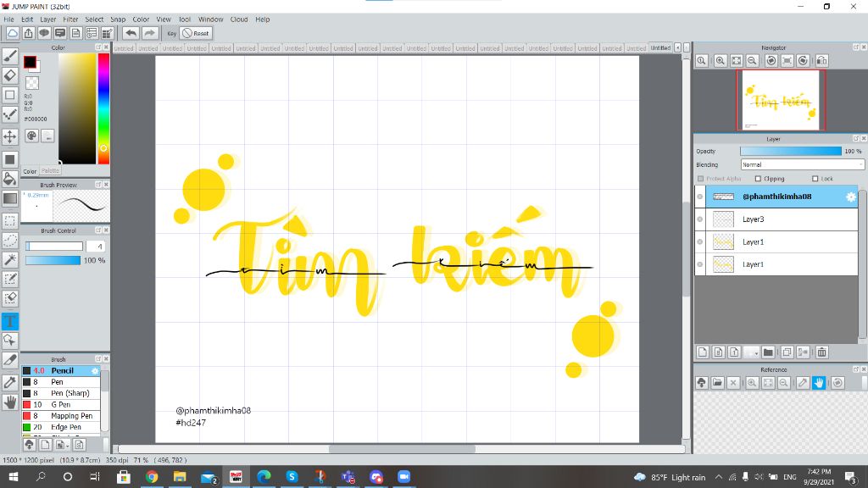Click the hue color strip

pos(103,108)
